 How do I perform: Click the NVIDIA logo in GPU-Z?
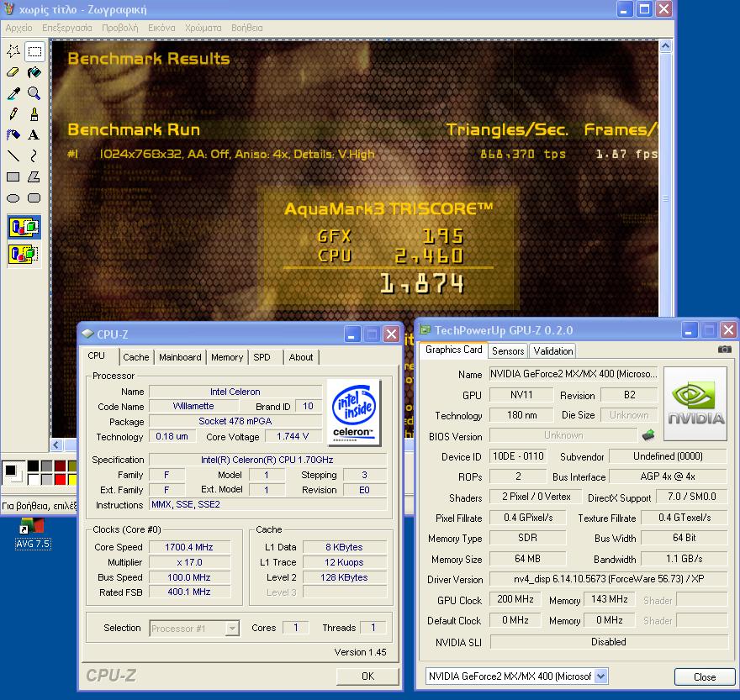coord(695,403)
